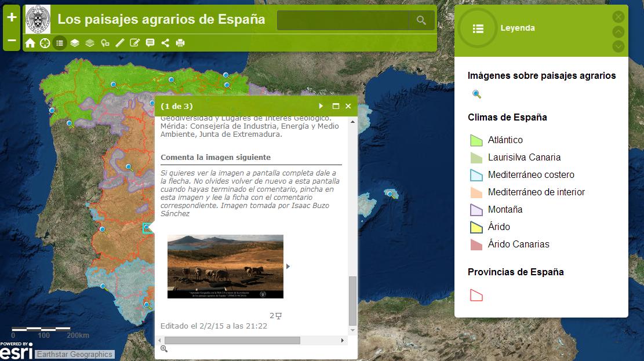Image resolution: width=644 pixels, height=361 pixels.
Task: Open the edit tool in the toolbar
Action: click(x=135, y=42)
